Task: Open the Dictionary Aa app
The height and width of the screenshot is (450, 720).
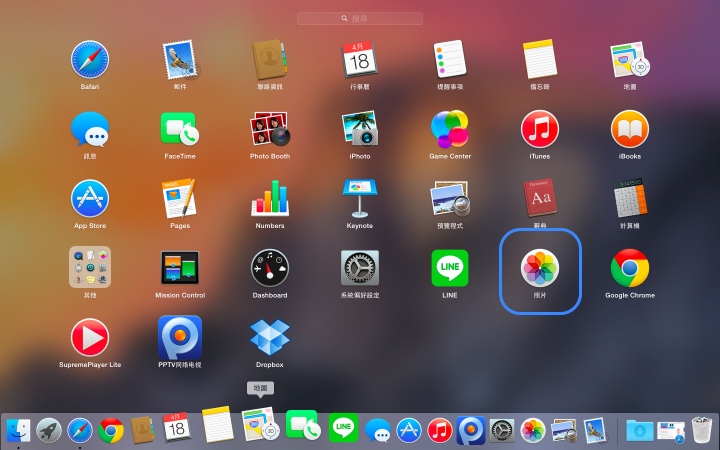Action: pos(540,198)
